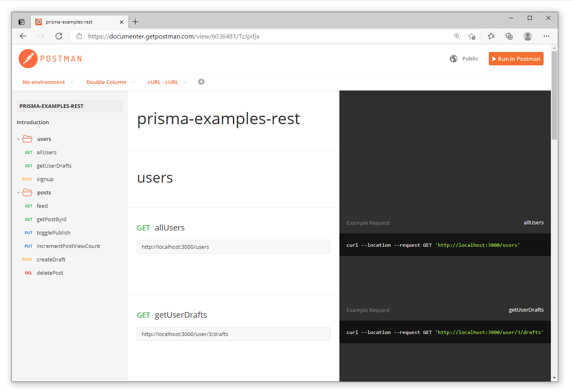Click the Postman logo icon
The width and height of the screenshot is (572, 392).
tap(28, 59)
